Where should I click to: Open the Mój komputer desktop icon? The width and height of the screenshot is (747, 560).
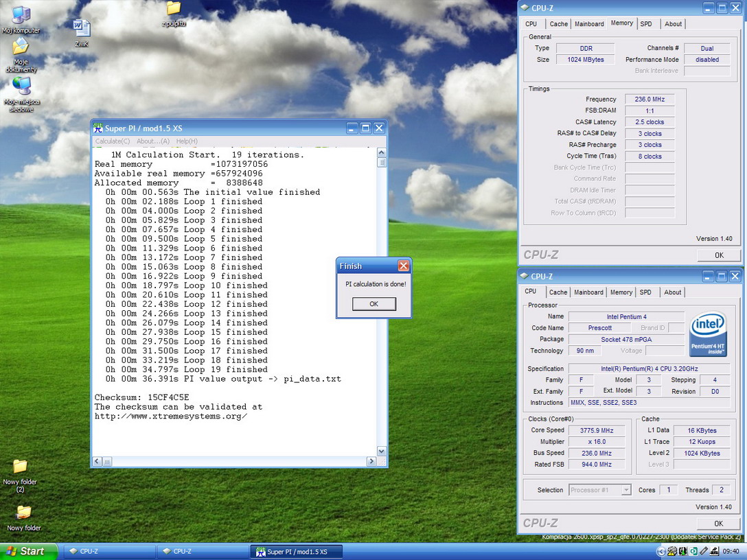pos(21,20)
